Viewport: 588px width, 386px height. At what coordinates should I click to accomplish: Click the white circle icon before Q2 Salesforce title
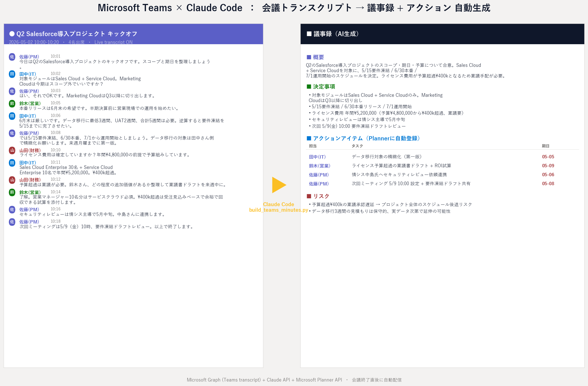tap(12, 34)
